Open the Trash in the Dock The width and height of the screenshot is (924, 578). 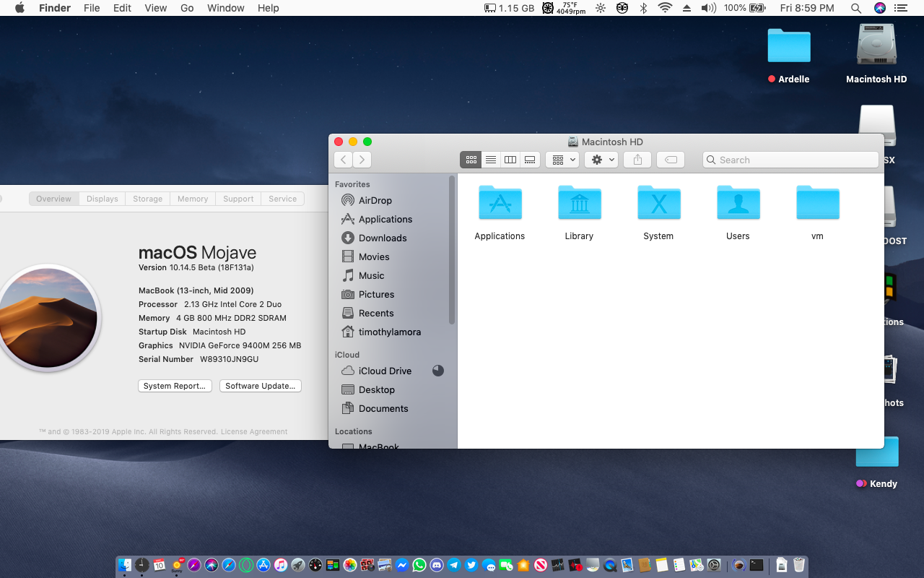click(x=799, y=565)
